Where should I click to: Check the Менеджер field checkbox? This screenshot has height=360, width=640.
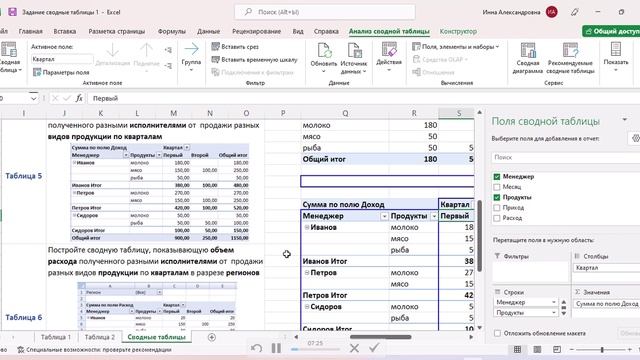click(497, 177)
